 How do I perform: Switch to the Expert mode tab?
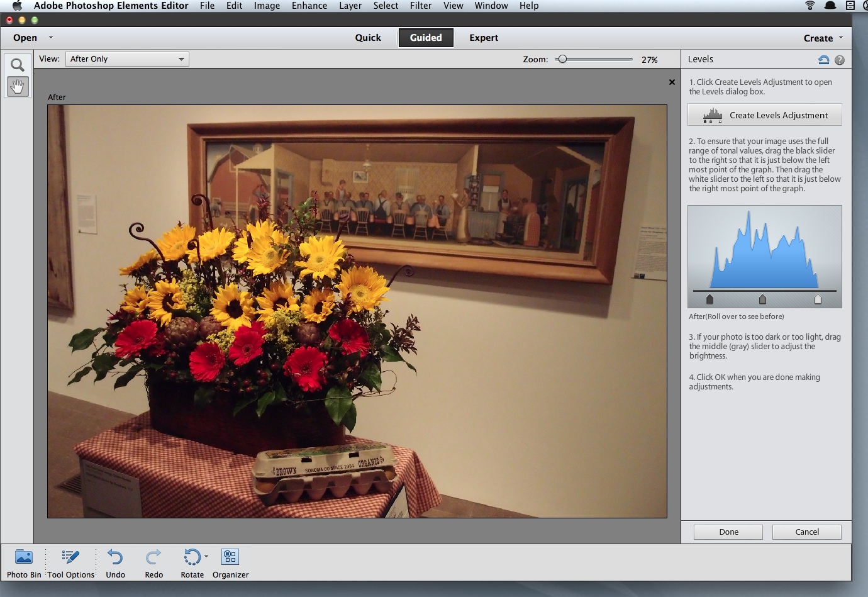pos(483,38)
